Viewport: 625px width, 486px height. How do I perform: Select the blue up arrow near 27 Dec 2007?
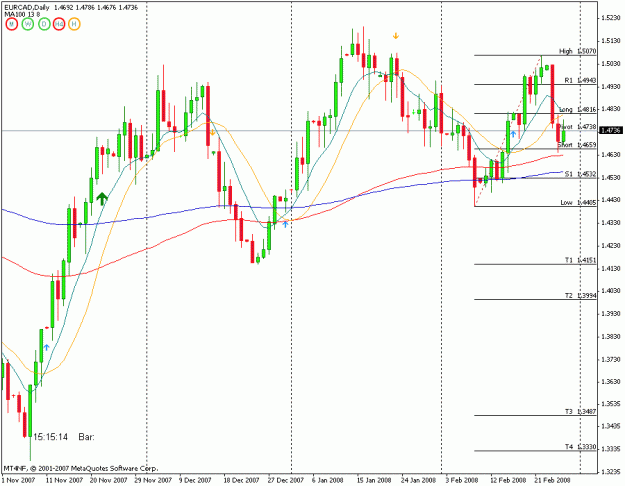[285, 224]
